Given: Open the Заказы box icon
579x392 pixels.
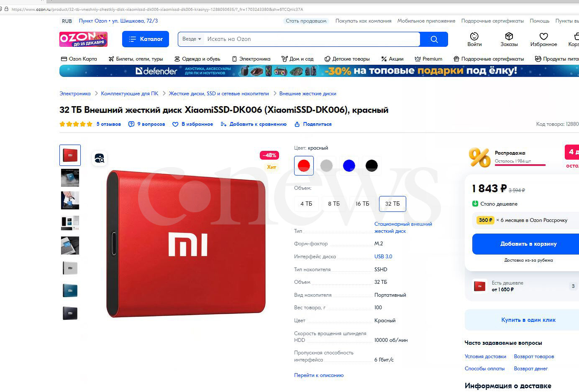Looking at the screenshot, I should pyautogui.click(x=509, y=36).
